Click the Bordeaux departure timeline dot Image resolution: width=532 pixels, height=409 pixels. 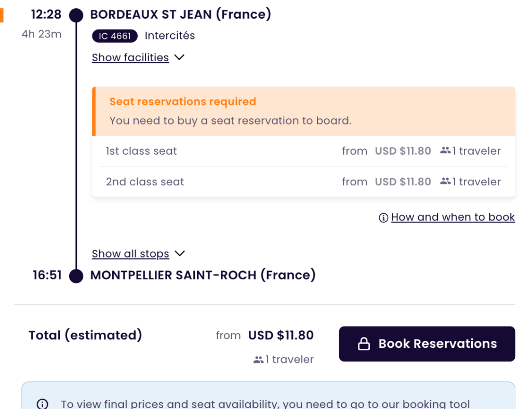click(76, 15)
